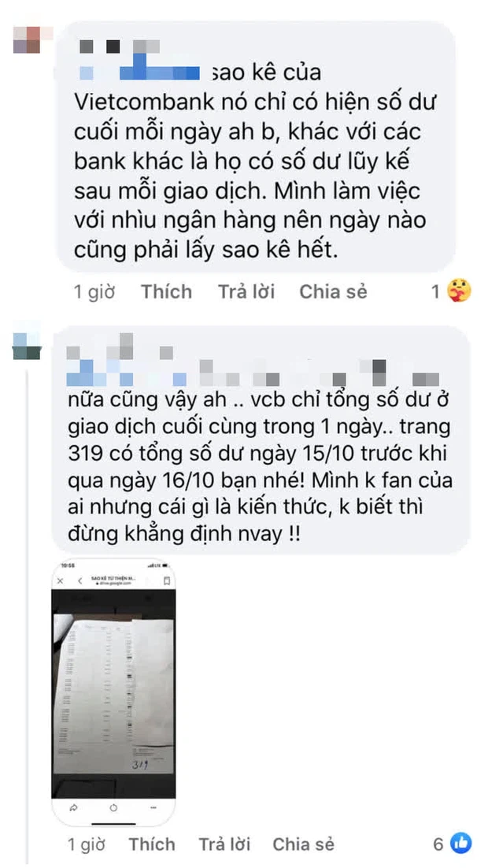This screenshot has height=868, width=488.
Task: Click blurred commenter name on first comment
Action: (x=119, y=46)
